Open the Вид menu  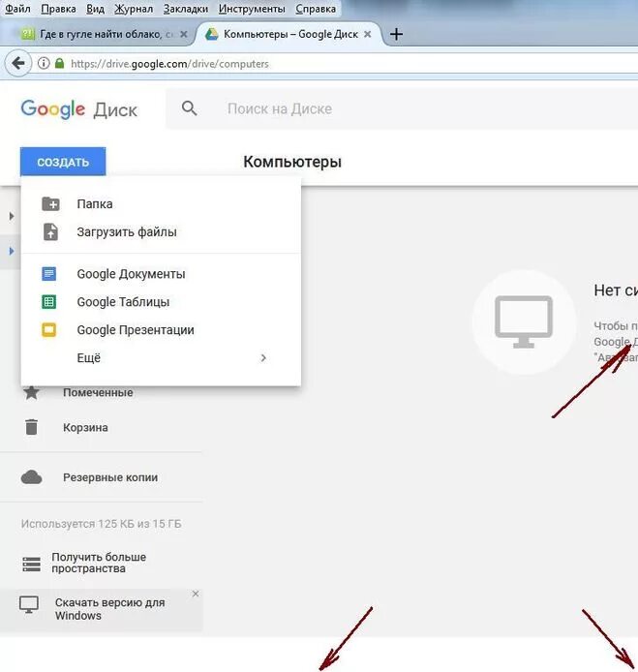[95, 9]
